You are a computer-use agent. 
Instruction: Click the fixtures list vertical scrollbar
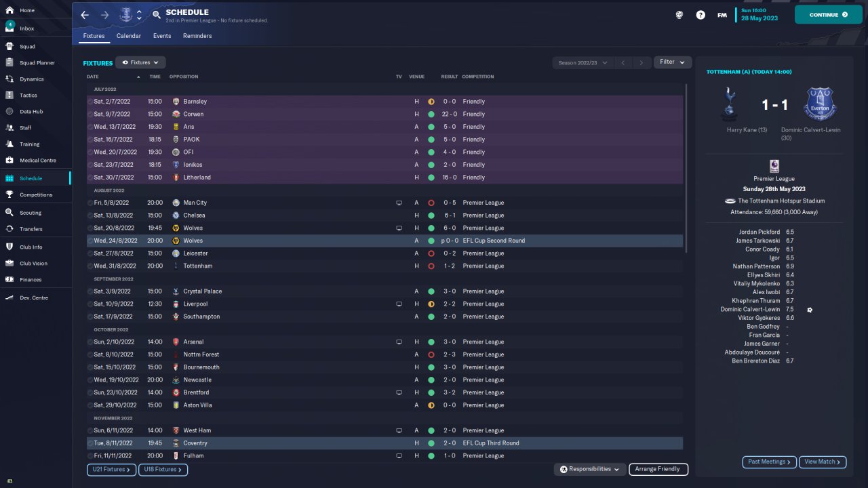[x=686, y=168]
